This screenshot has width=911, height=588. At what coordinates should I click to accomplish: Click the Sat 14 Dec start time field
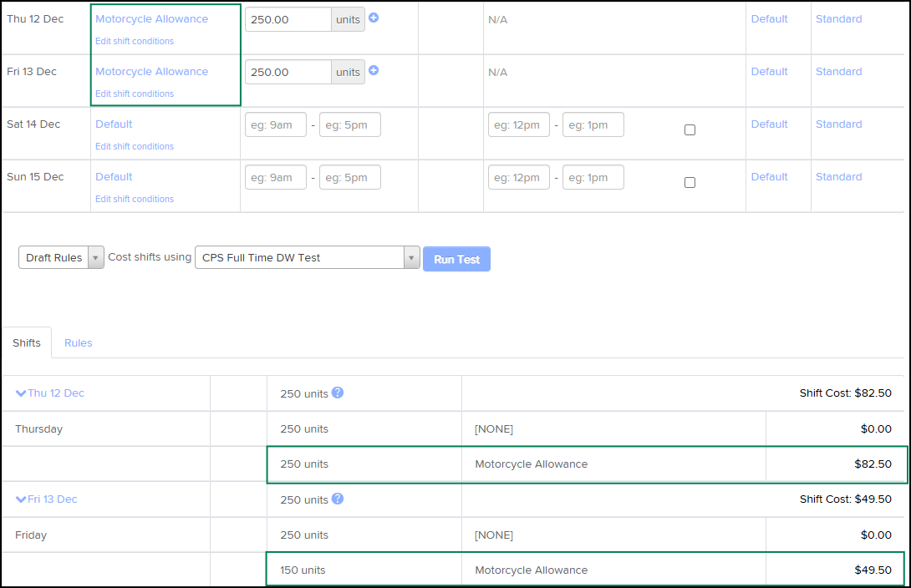(x=275, y=124)
